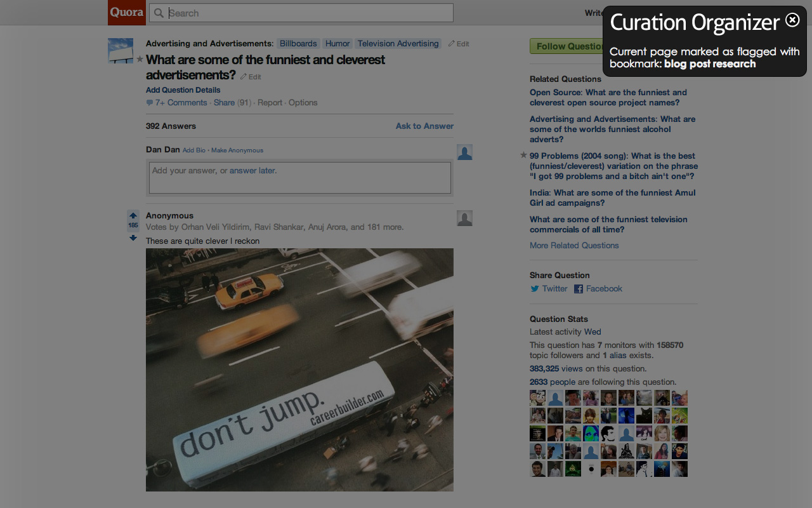
Task: Open Anuj Arora voter link
Action: [x=325, y=227]
